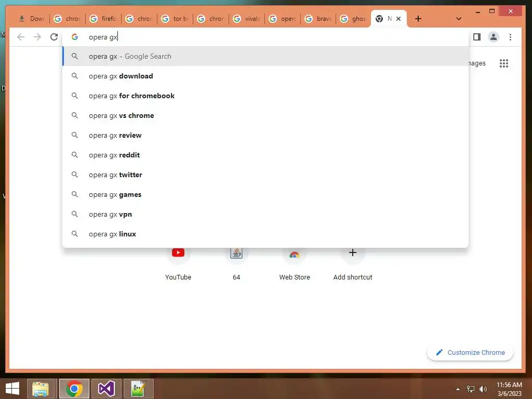Open the profile avatar menu
The image size is (532, 399).
point(494,37)
